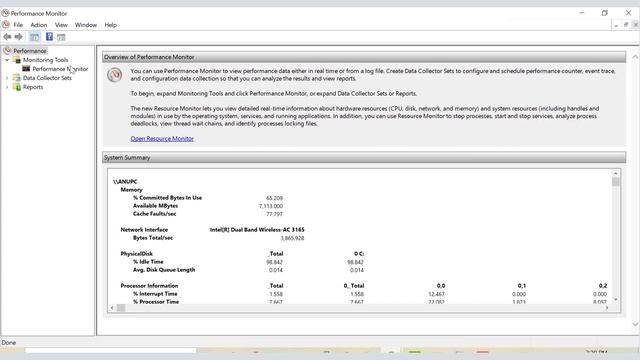Click the overview gauge icon beside description
Viewport: 640px width, 360px height.
tap(115, 75)
